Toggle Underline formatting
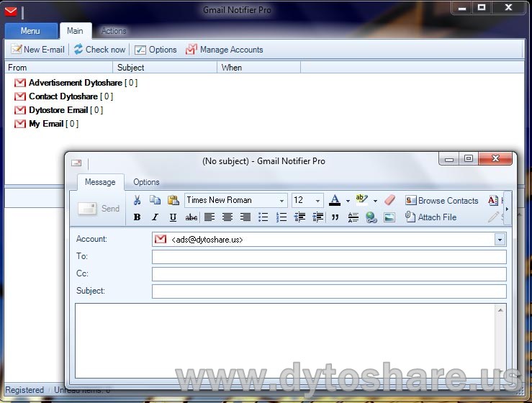The height and width of the screenshot is (403, 532). point(173,217)
